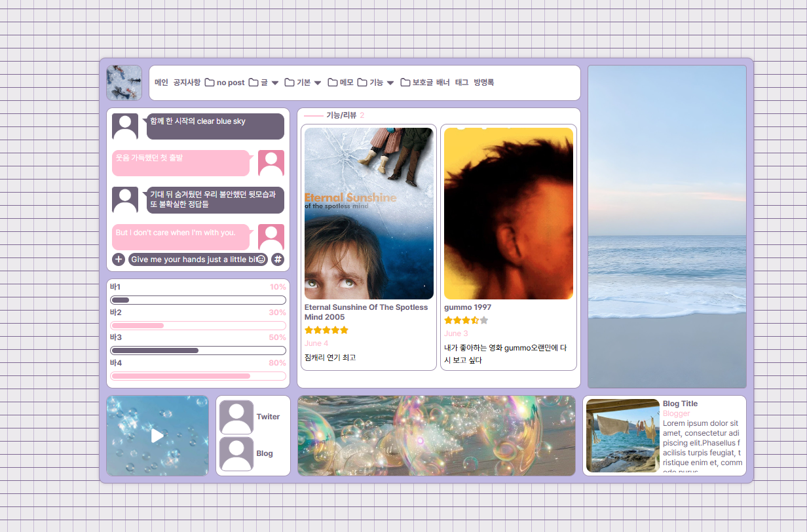Viewport: 807px width, 532px height.
Task: Click the gummo review text '내가 좋아하는 영화'
Action: pos(505,354)
